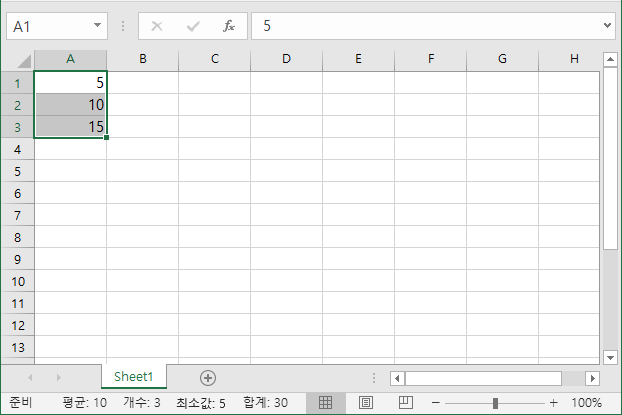Click the 100% zoom level
The image size is (622, 415).
point(586,403)
